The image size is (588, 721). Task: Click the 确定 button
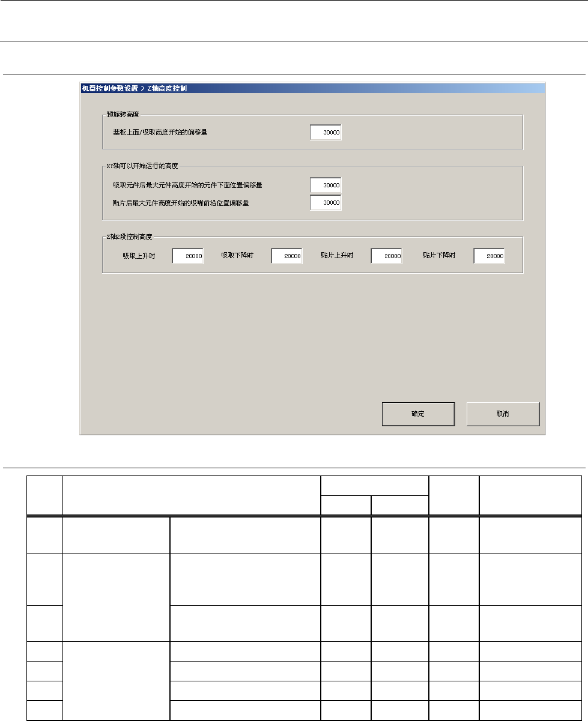click(x=418, y=414)
